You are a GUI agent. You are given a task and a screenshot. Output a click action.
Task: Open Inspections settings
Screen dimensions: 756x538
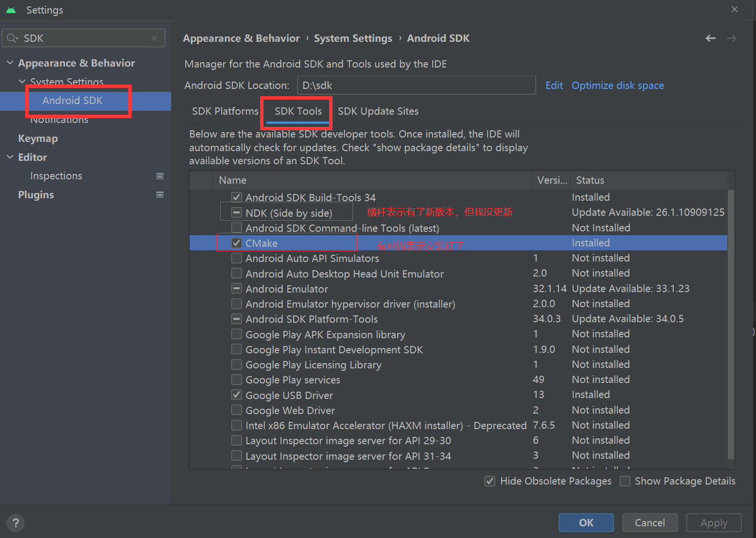pyautogui.click(x=56, y=176)
